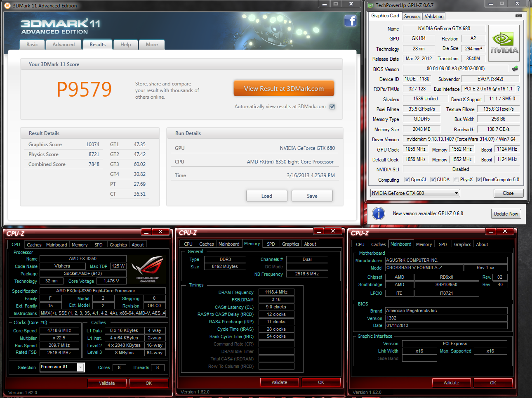Click the Update Now button
This screenshot has height=398, width=532.
click(x=506, y=214)
